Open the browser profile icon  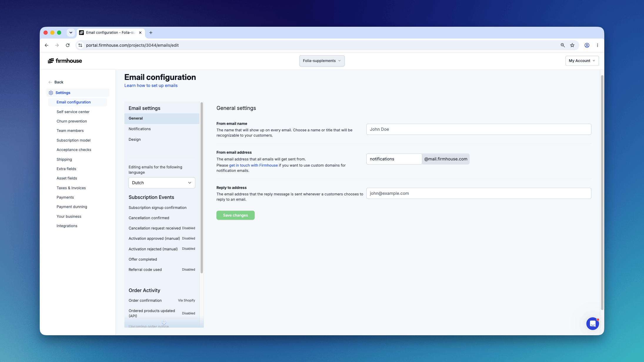[x=587, y=45]
